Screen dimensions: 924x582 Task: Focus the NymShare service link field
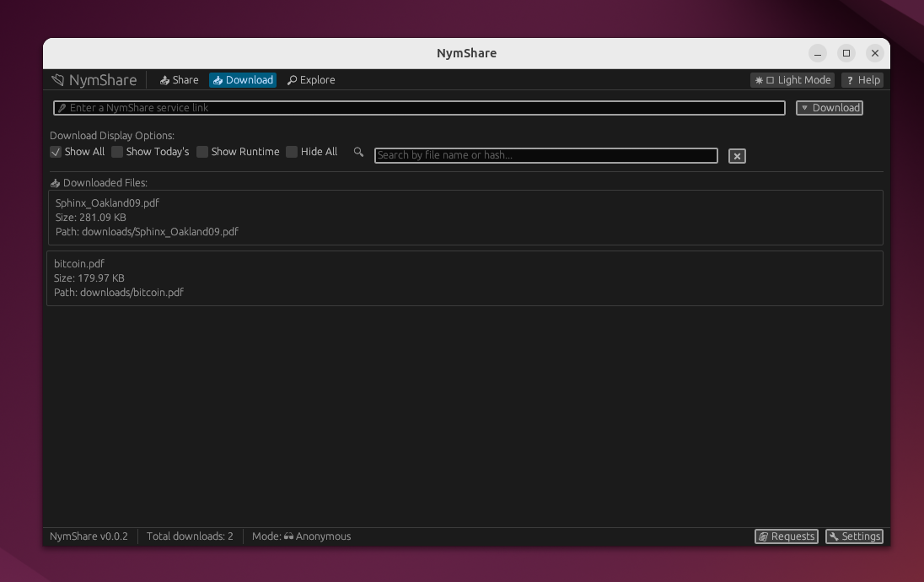(x=419, y=108)
